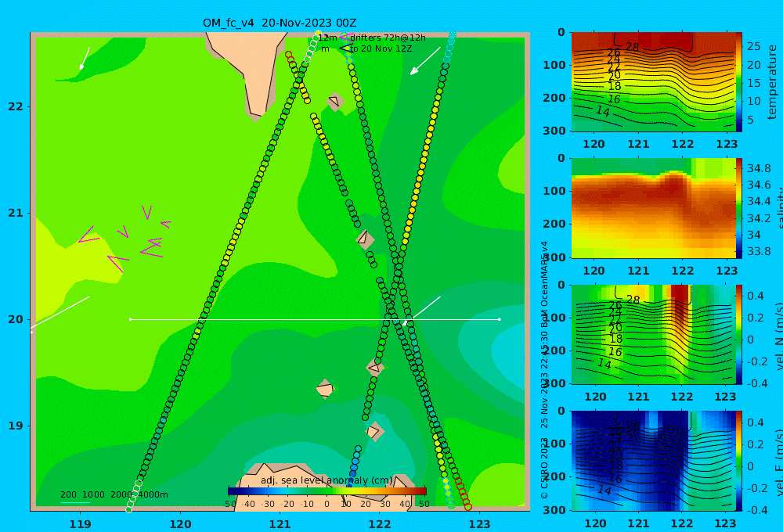Click the red track-end circle at bottom right of map

pyautogui.click(x=468, y=506)
